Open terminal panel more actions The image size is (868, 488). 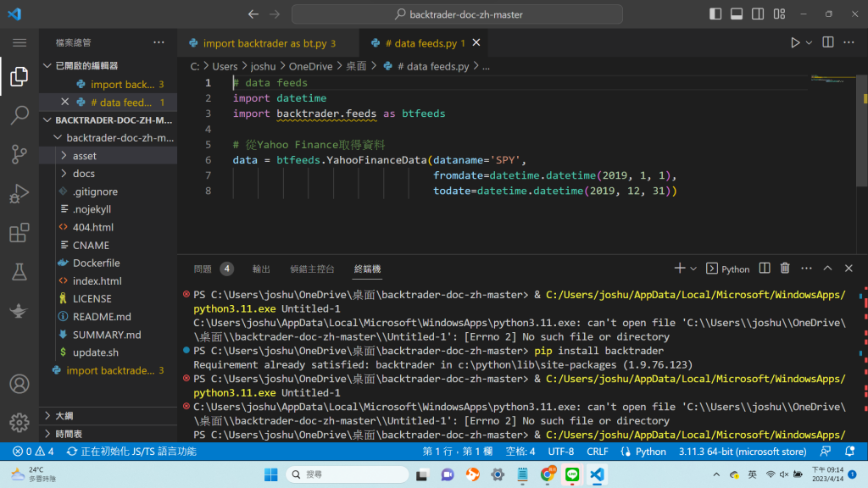[x=807, y=269]
